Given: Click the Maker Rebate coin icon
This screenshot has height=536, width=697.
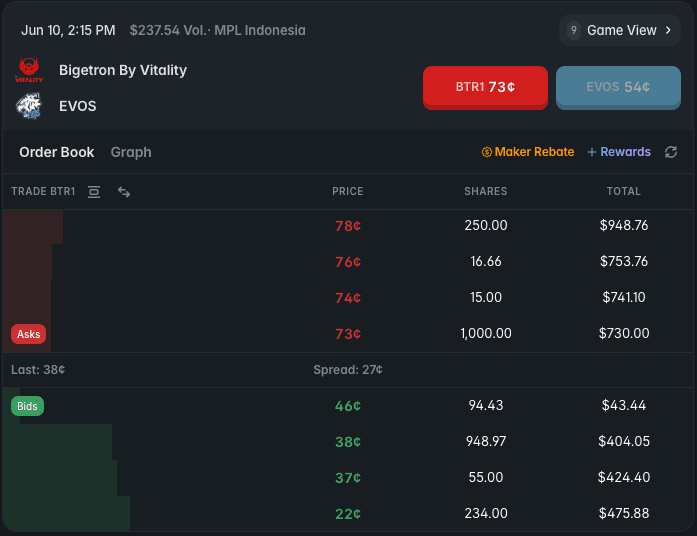Looking at the screenshot, I should click(487, 152).
